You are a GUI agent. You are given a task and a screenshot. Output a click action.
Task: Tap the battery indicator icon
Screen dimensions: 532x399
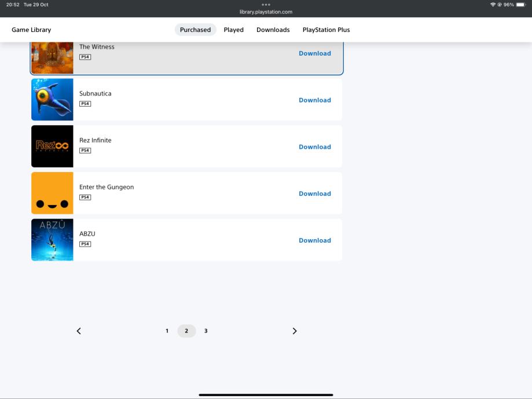tap(521, 5)
